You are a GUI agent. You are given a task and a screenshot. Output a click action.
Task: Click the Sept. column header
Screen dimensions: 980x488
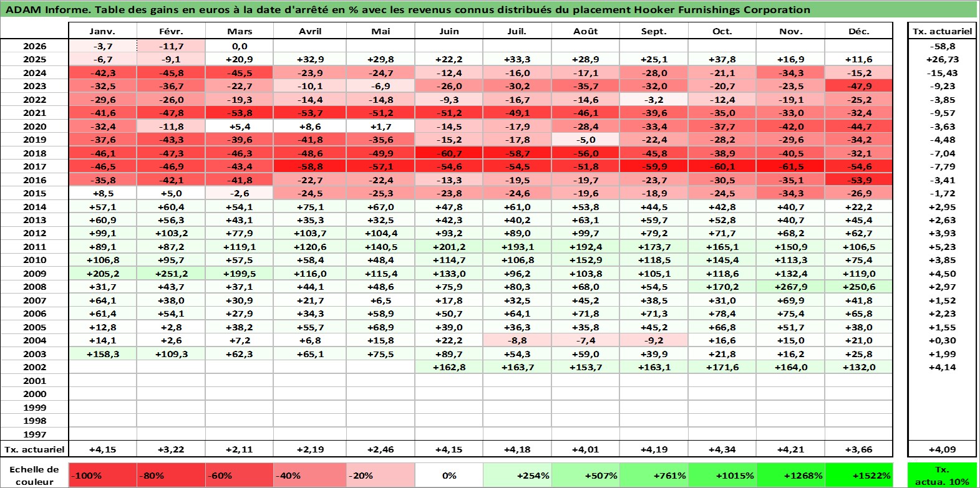(x=654, y=31)
